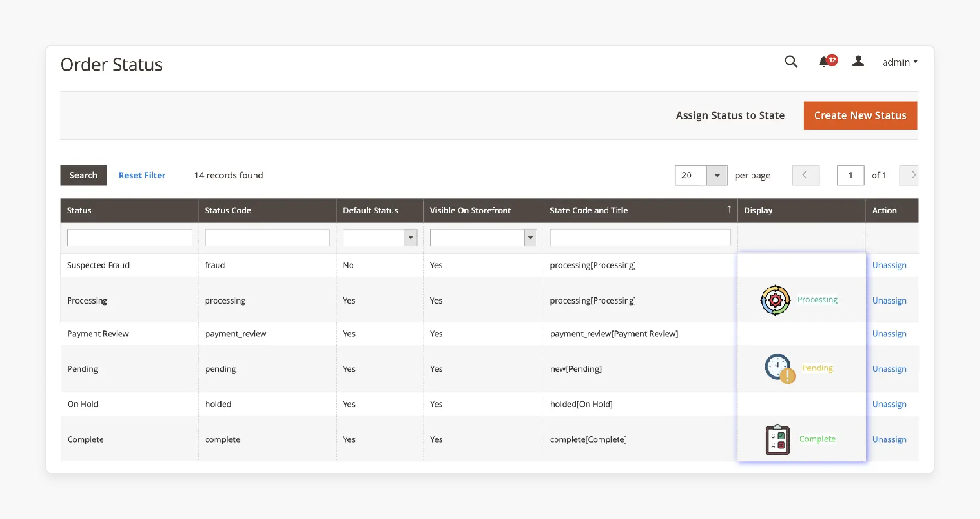Screen dimensions: 980x519
Task: Click the Complete clipboard status icon
Action: pyautogui.click(x=777, y=439)
